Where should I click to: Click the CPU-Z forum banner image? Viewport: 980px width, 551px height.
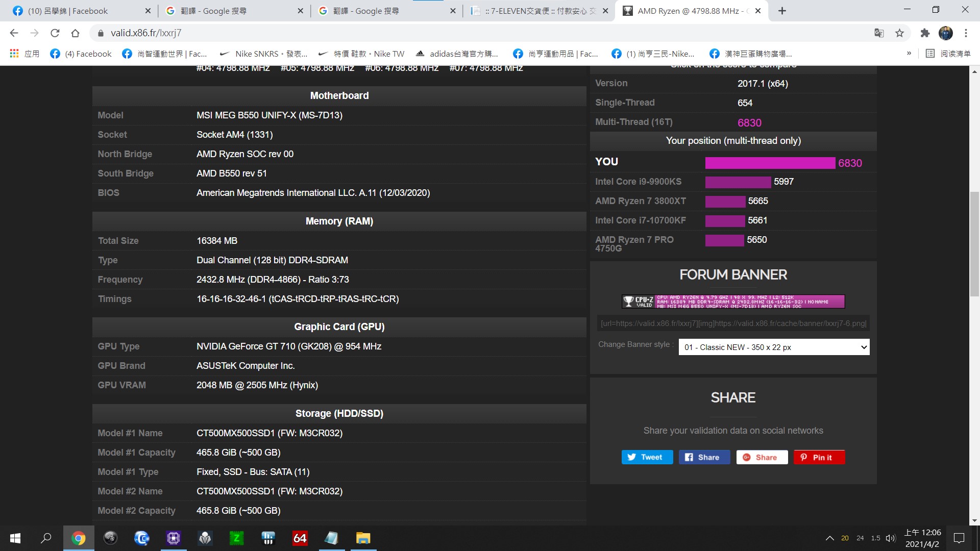pyautogui.click(x=733, y=302)
